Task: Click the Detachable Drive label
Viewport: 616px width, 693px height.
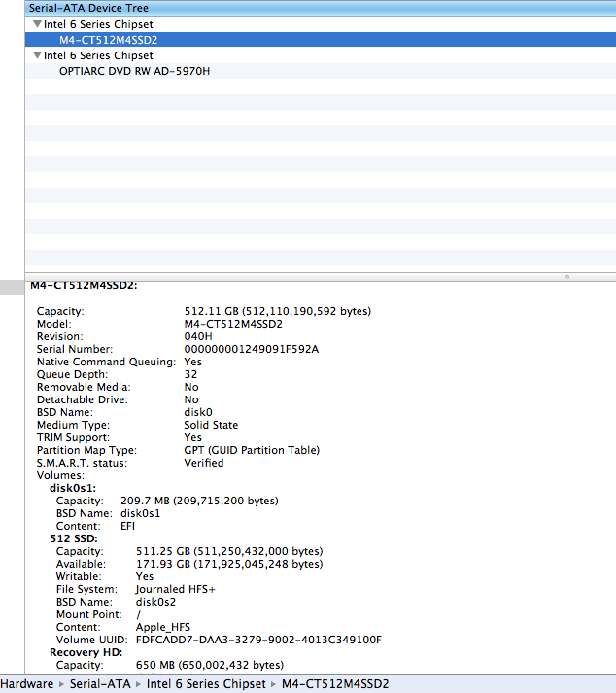Action: (83, 399)
